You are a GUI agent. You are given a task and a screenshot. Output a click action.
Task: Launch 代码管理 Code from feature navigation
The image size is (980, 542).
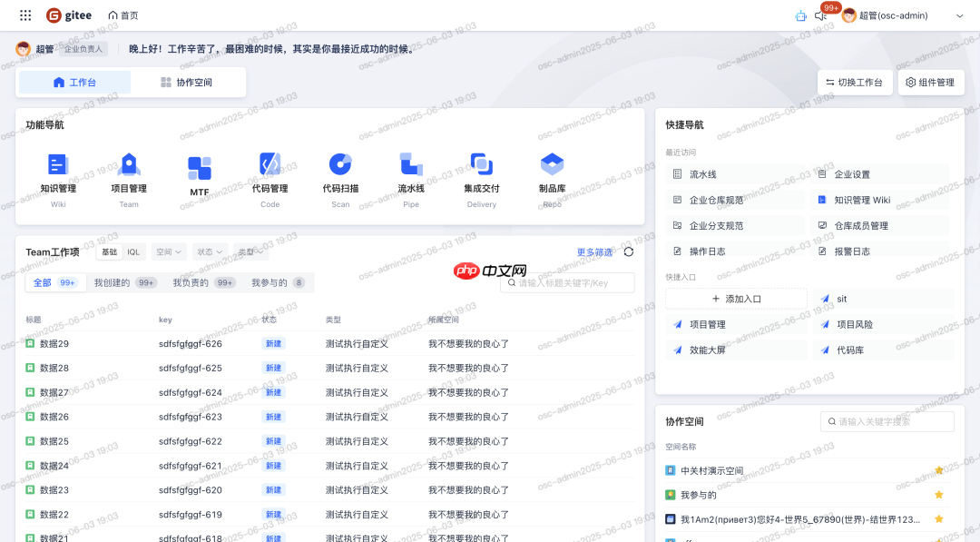[269, 172]
